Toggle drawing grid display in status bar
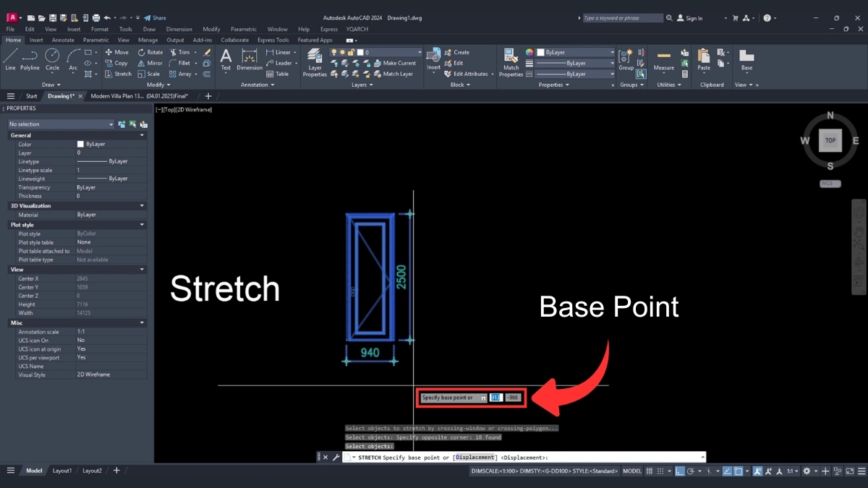 (x=649, y=471)
